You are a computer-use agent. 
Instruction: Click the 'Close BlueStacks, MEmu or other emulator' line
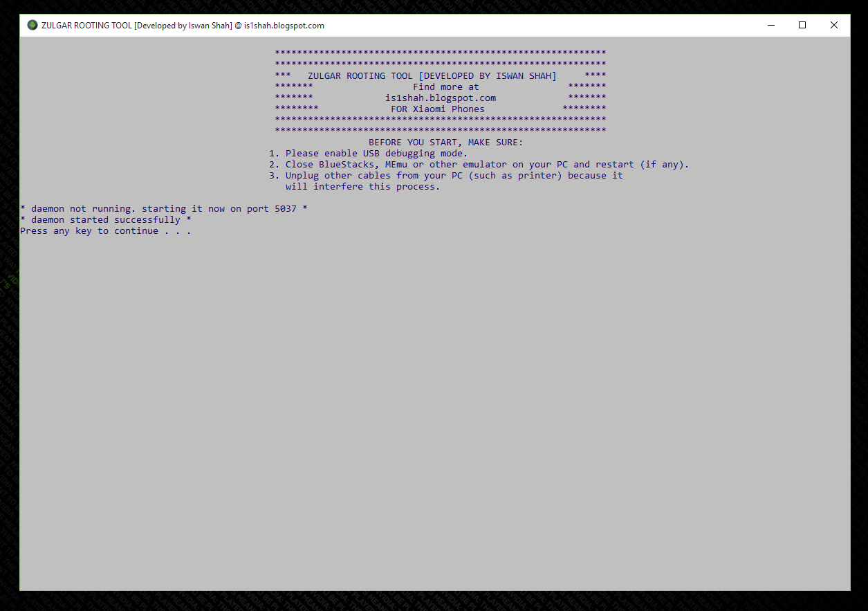(x=479, y=165)
